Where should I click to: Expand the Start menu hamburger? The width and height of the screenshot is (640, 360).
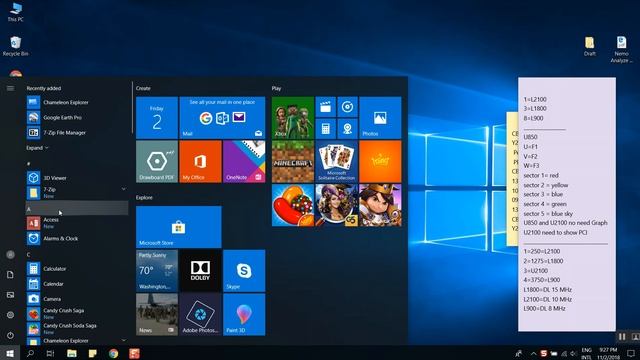(10, 88)
